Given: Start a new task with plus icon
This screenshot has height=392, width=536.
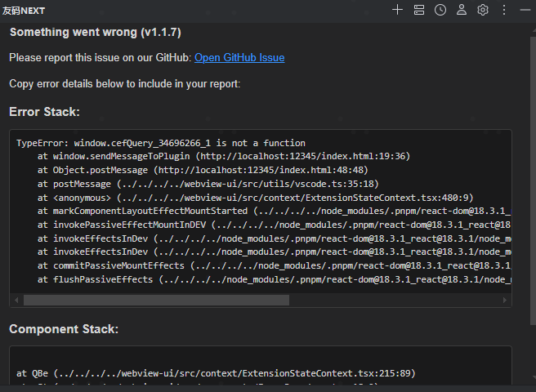Looking at the screenshot, I should (397, 10).
